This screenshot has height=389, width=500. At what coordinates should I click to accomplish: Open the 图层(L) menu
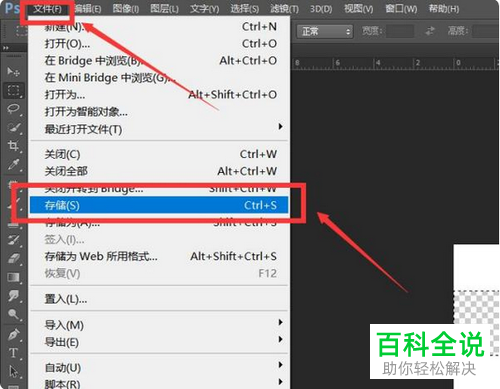point(164,9)
